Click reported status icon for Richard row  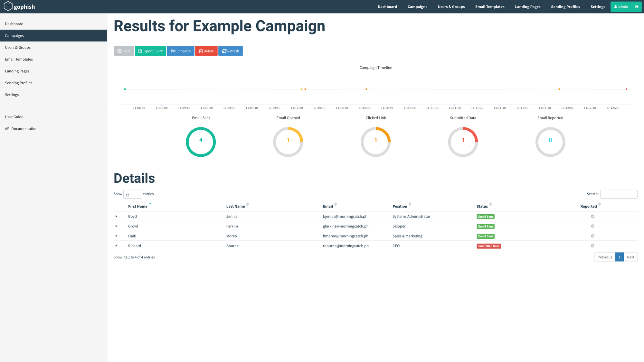[592, 246]
